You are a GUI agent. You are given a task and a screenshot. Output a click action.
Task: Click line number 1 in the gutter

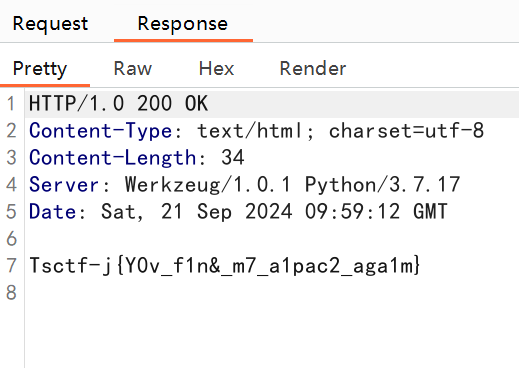click(11, 103)
